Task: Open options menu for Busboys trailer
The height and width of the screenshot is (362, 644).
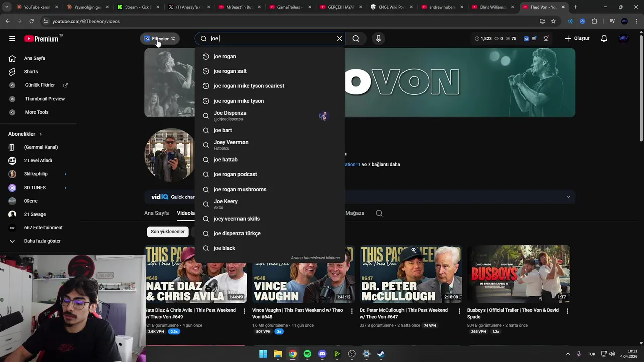Action: pos(567,311)
